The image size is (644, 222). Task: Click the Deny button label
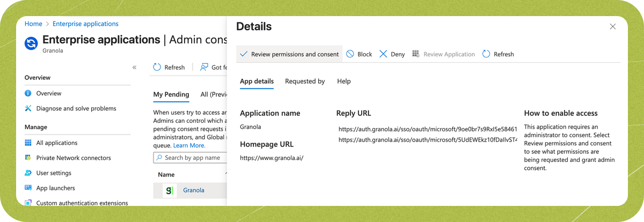click(398, 54)
